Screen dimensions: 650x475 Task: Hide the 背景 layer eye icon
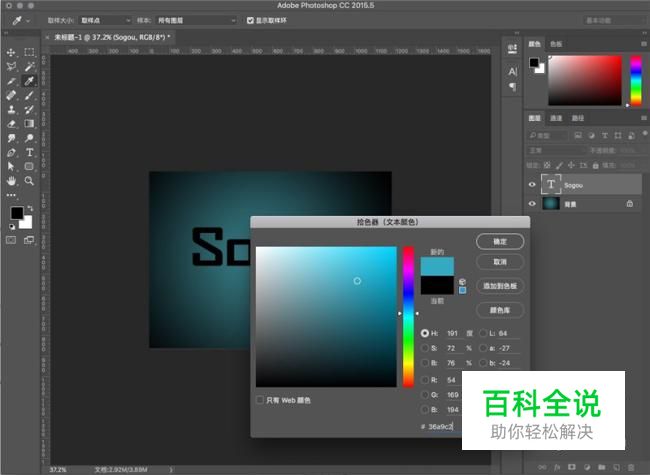coord(532,204)
